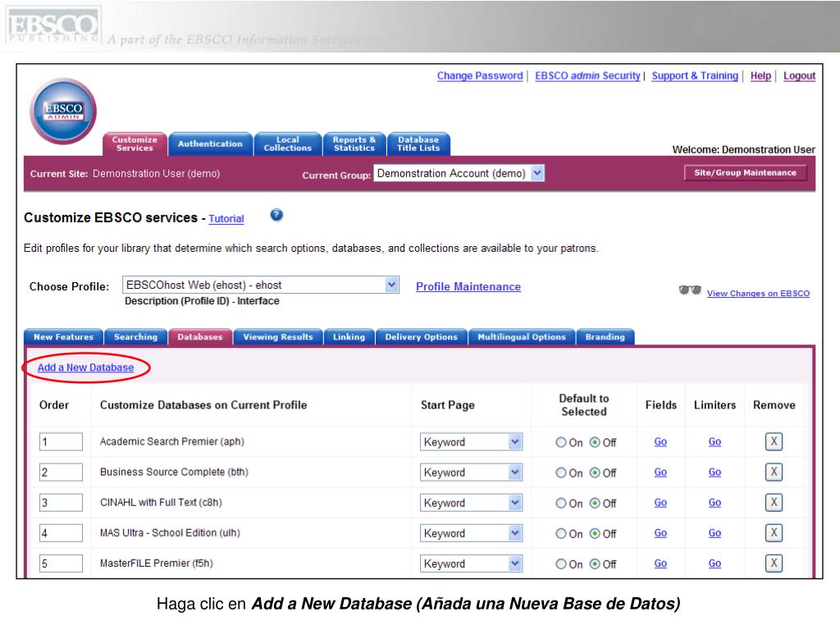Viewport: 840px width, 630px height.
Task: Set MasterFILE Premier default to Off
Action: coord(595,564)
